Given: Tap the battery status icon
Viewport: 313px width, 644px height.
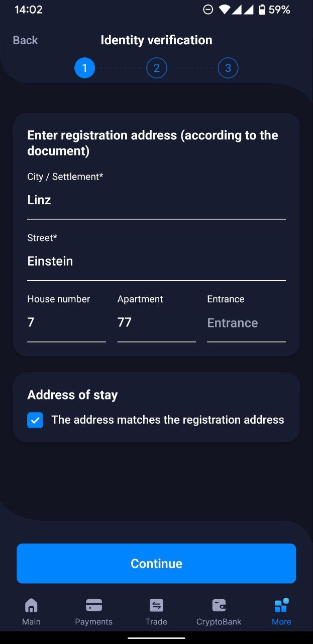Looking at the screenshot, I should pos(262,10).
